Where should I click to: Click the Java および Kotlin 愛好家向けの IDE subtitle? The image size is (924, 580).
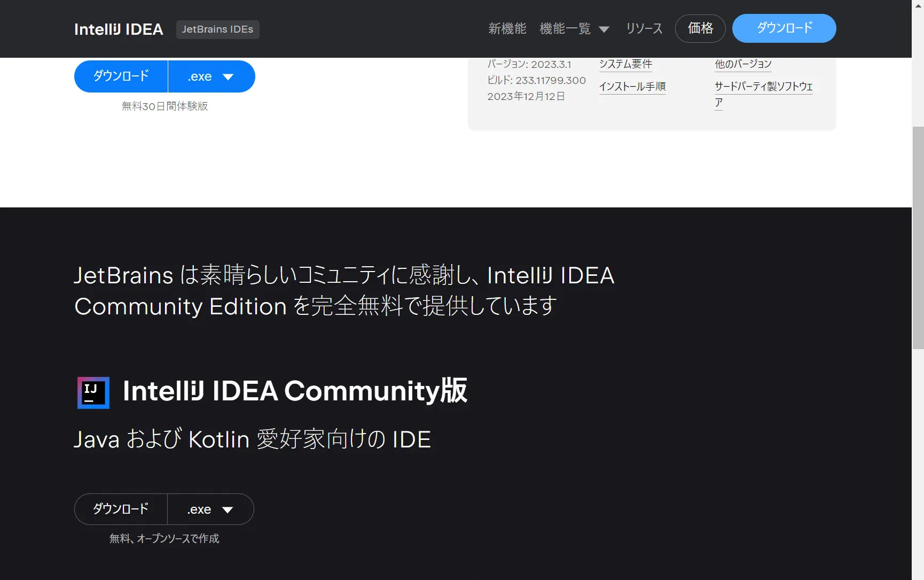pos(253,439)
